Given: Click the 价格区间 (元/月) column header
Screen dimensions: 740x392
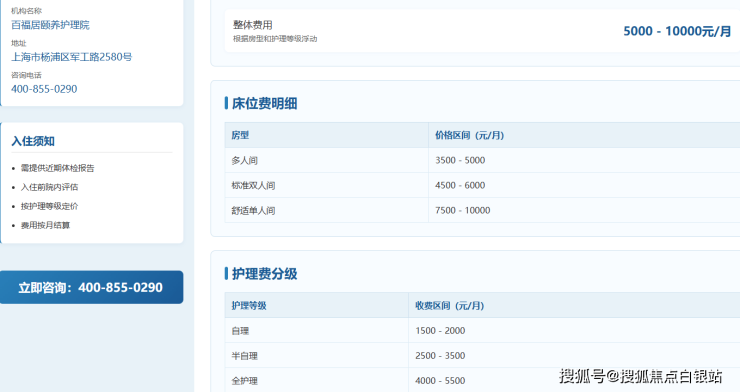Looking at the screenshot, I should point(470,135).
